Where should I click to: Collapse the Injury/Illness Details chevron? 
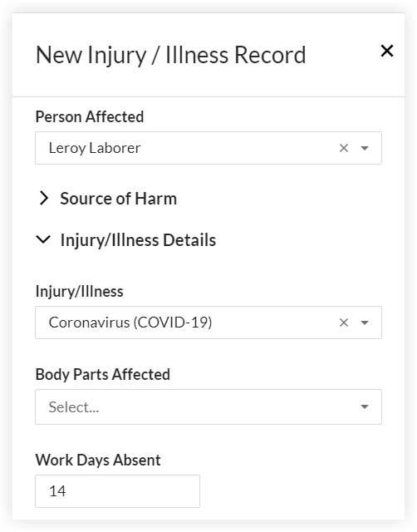tap(43, 239)
